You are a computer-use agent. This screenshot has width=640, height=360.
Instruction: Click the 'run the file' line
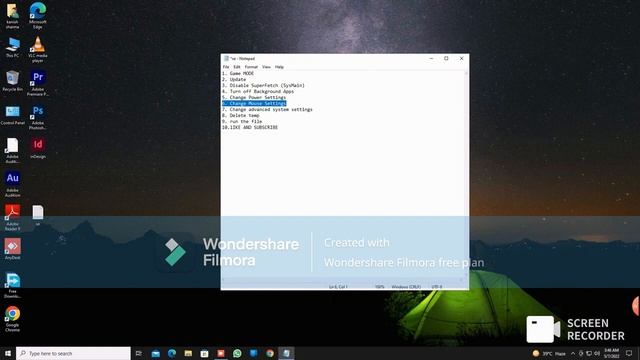(x=242, y=122)
